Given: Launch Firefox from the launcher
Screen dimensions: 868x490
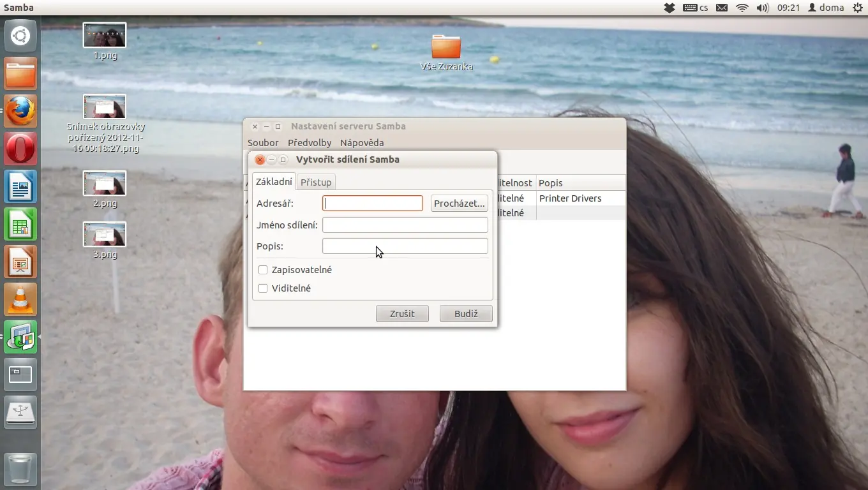Looking at the screenshot, I should (20, 111).
